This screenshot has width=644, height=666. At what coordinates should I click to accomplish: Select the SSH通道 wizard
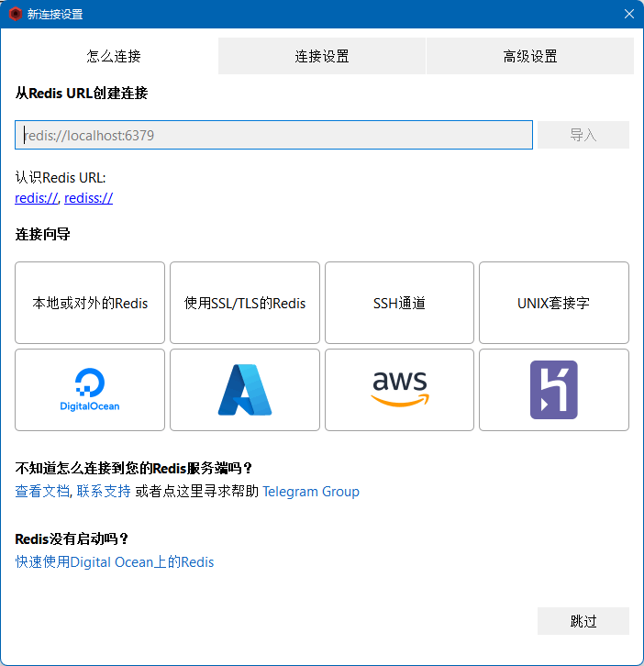click(399, 303)
